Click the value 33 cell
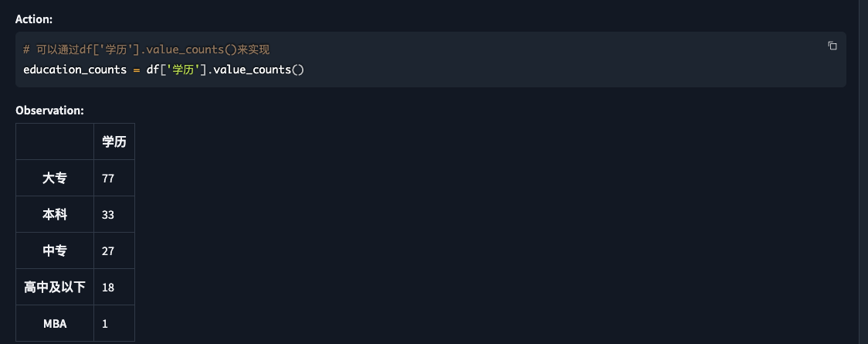This screenshot has width=868, height=344. coord(114,214)
